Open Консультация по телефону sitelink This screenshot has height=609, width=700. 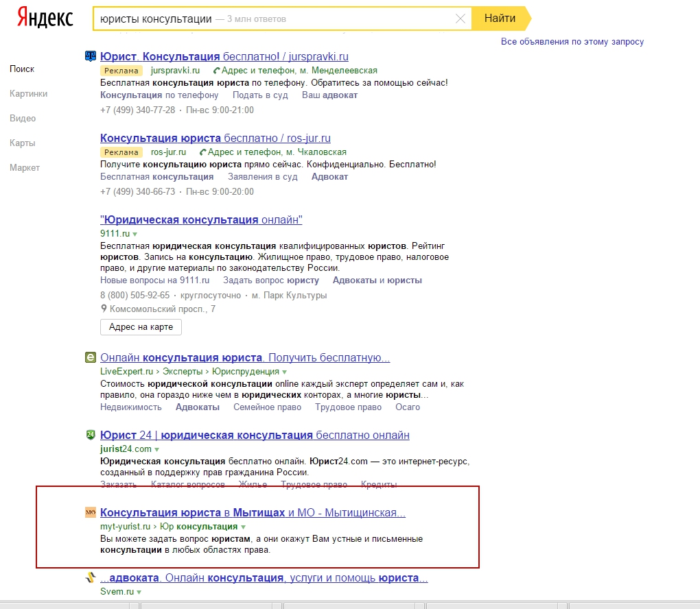tap(159, 95)
